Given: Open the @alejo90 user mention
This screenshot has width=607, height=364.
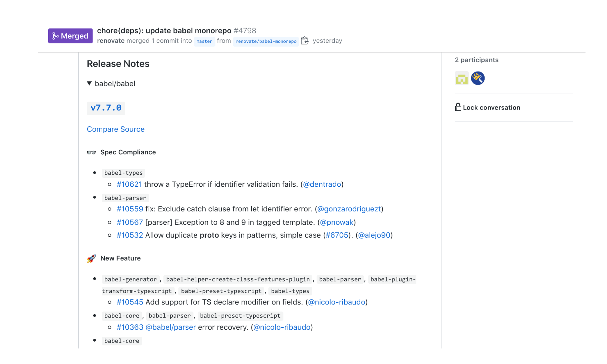Looking at the screenshot, I should [x=374, y=235].
